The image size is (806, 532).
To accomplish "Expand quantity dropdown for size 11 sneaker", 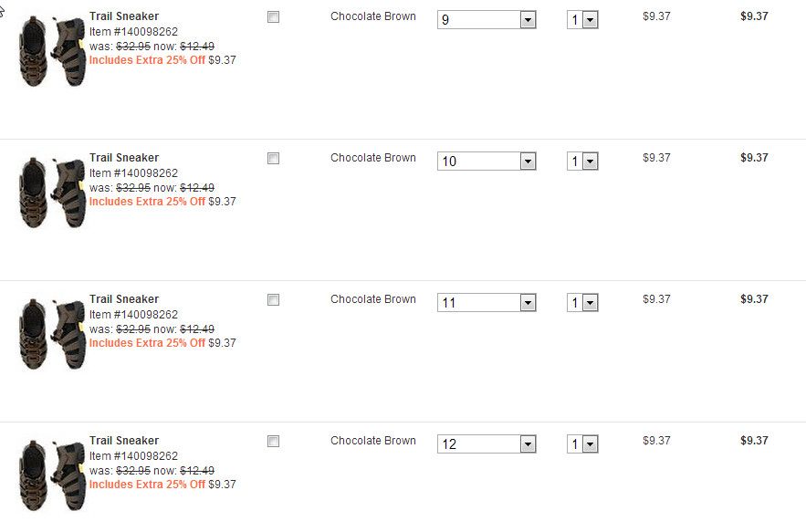I will tap(582, 303).
